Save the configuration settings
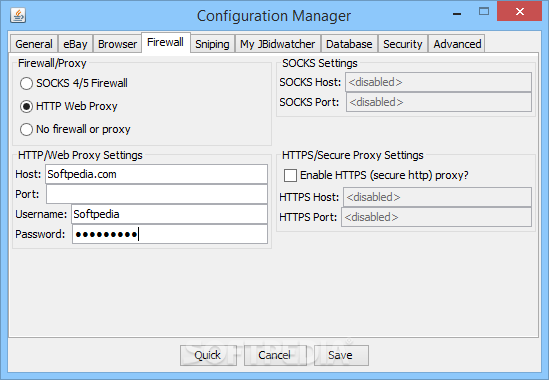Viewport: 549px width, 380px height. tap(341, 355)
